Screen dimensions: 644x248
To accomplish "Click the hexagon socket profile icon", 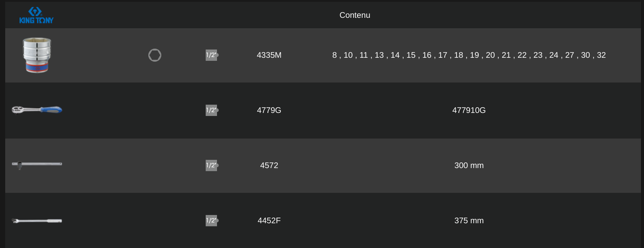I will [x=155, y=55].
